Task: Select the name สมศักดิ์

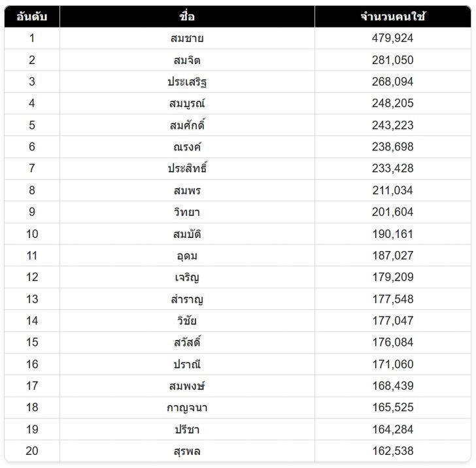Action: click(187, 125)
